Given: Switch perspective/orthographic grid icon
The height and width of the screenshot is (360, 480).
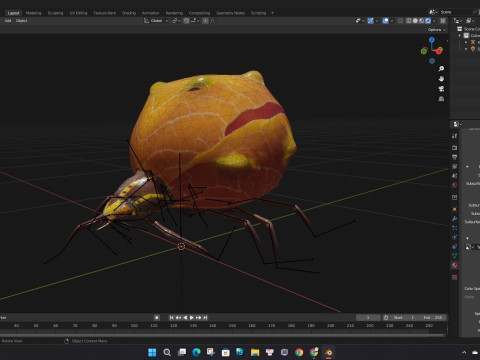Looking at the screenshot, I should [441, 99].
